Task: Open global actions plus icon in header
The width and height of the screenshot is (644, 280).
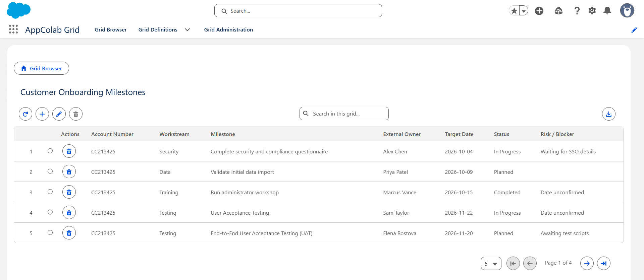Action: pyautogui.click(x=539, y=11)
